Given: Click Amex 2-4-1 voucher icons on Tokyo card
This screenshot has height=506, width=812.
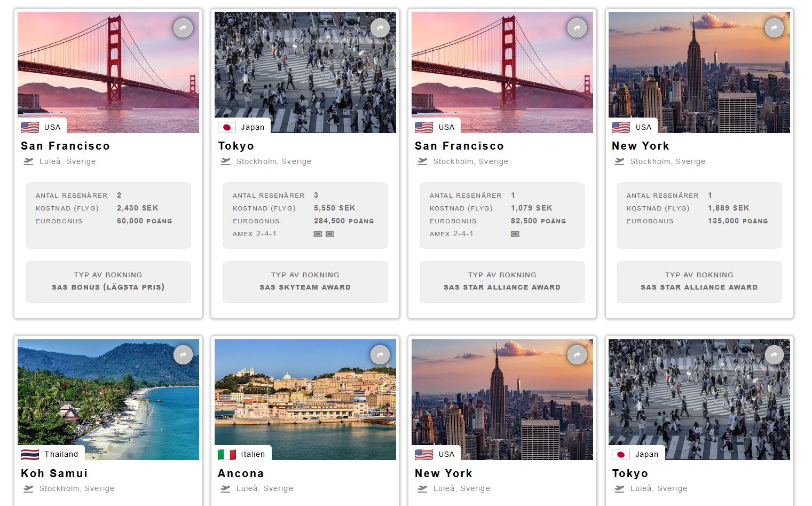Looking at the screenshot, I should [324, 234].
